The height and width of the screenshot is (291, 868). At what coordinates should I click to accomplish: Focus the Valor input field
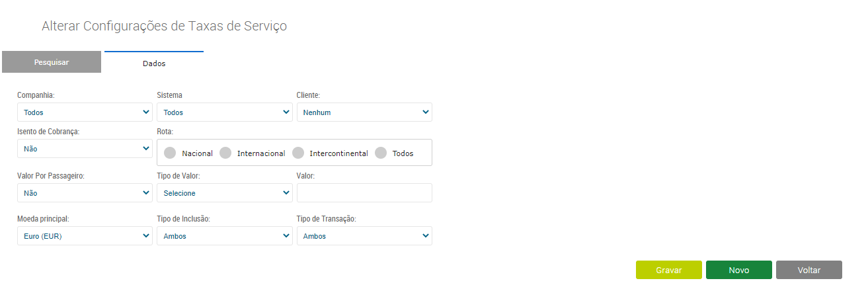pyautogui.click(x=364, y=193)
